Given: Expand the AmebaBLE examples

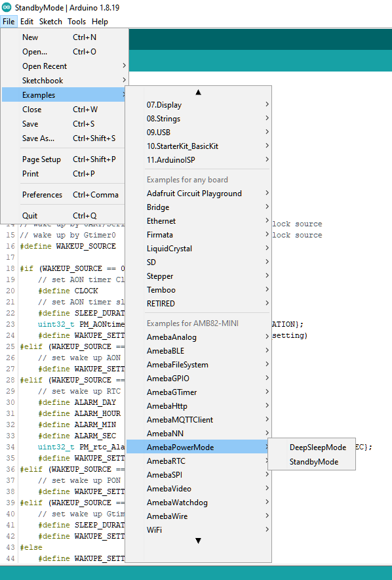Looking at the screenshot, I should click(199, 351).
